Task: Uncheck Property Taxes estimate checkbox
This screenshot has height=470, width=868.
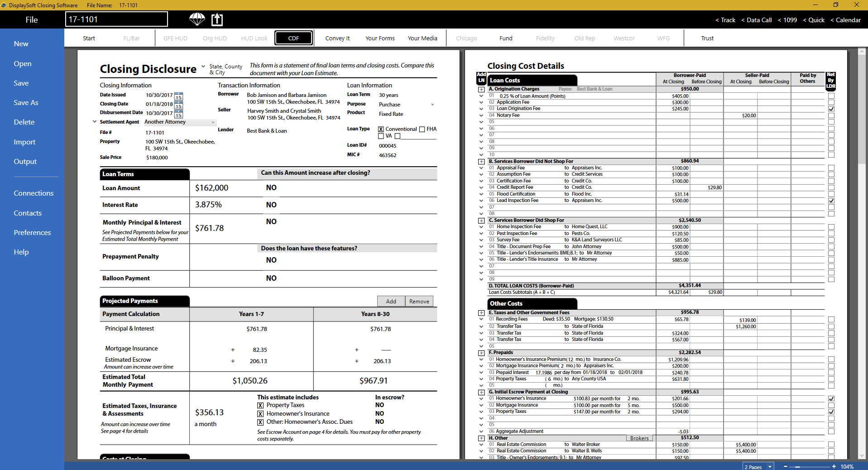Action: pos(260,405)
